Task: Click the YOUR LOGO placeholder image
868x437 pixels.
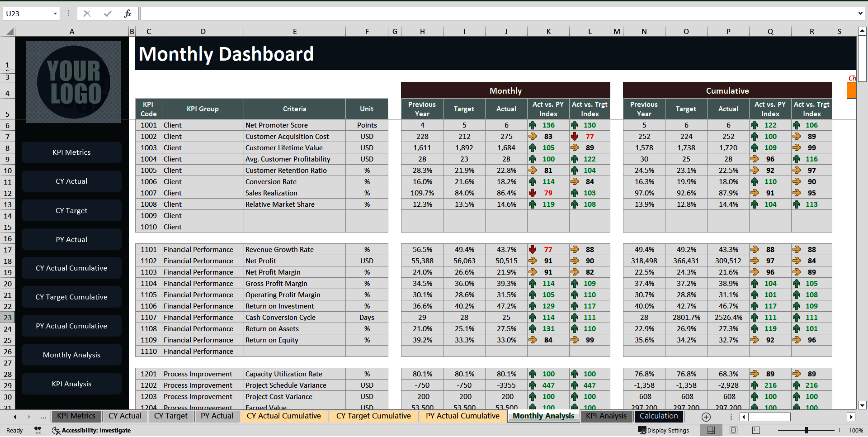Action: tap(74, 82)
